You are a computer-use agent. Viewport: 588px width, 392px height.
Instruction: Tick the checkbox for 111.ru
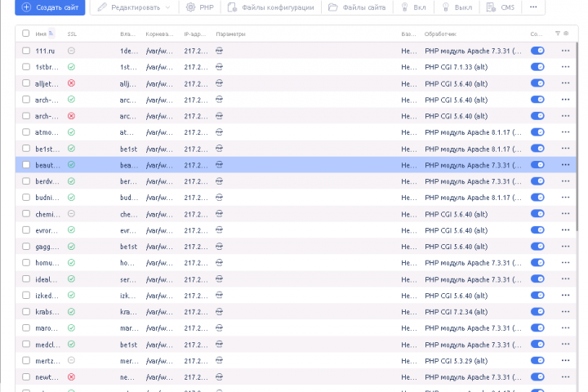point(26,51)
